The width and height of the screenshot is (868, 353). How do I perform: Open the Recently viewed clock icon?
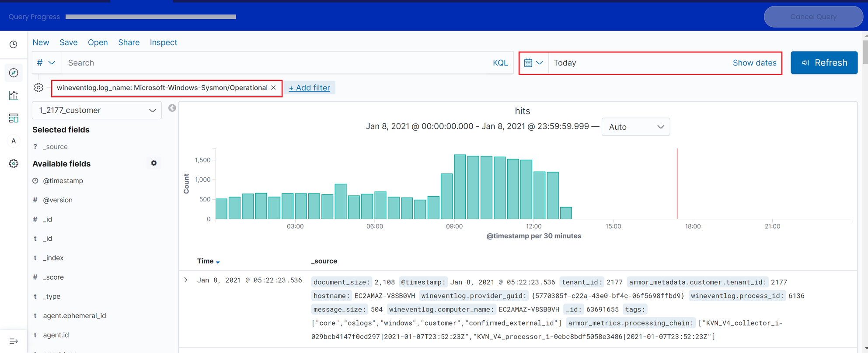pos(14,45)
